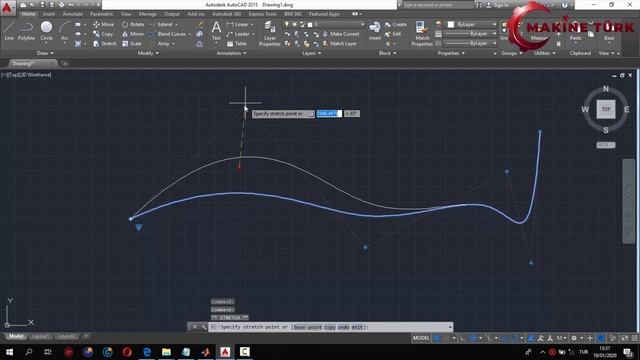640x360 pixels.
Task: Click the Edit block button
Action: (x=393, y=34)
